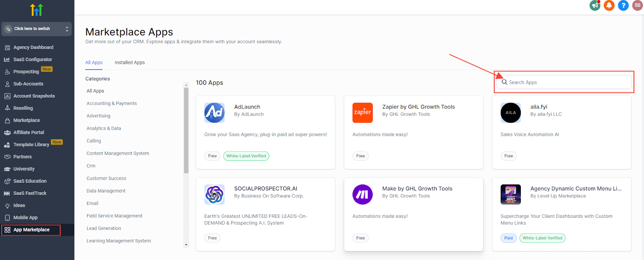The image size is (644, 260).
Task: Click the Free badge on SOCIALPROSPECTOR.AI card
Action: pyautogui.click(x=213, y=238)
